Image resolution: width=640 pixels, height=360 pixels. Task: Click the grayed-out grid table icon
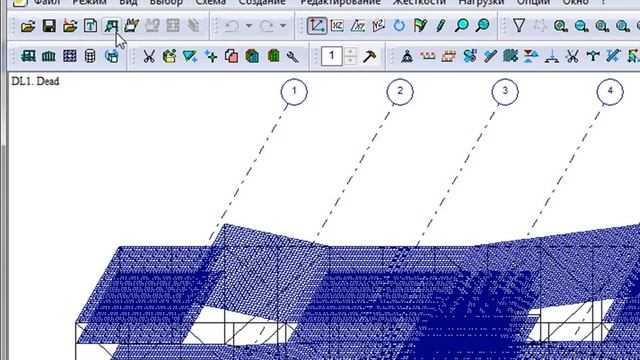point(173,26)
